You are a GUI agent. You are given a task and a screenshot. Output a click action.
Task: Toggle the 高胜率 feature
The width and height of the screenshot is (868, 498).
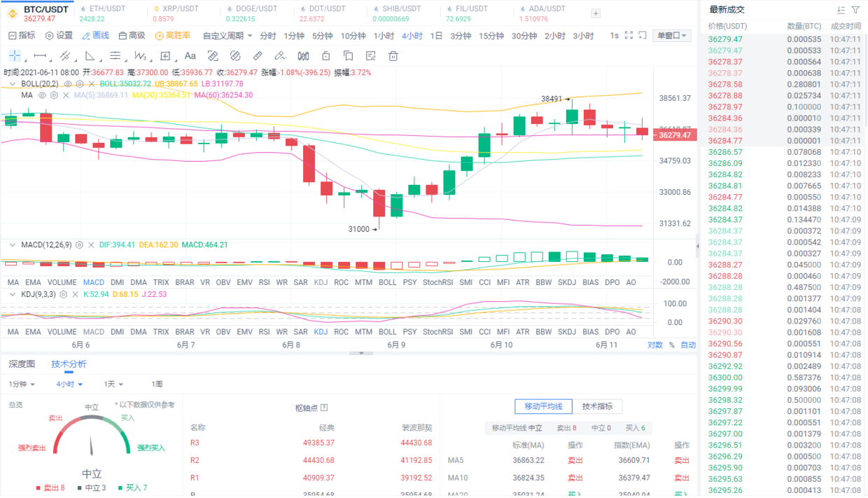(172, 36)
